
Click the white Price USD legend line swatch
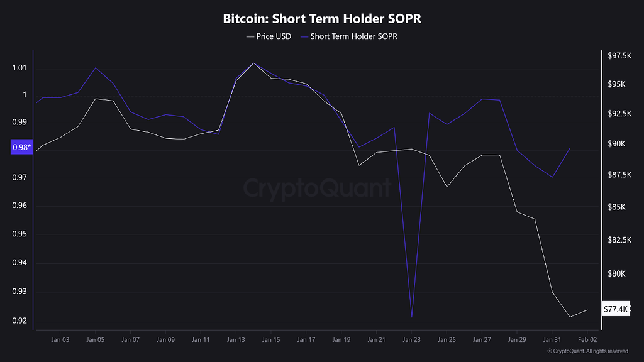tap(250, 36)
